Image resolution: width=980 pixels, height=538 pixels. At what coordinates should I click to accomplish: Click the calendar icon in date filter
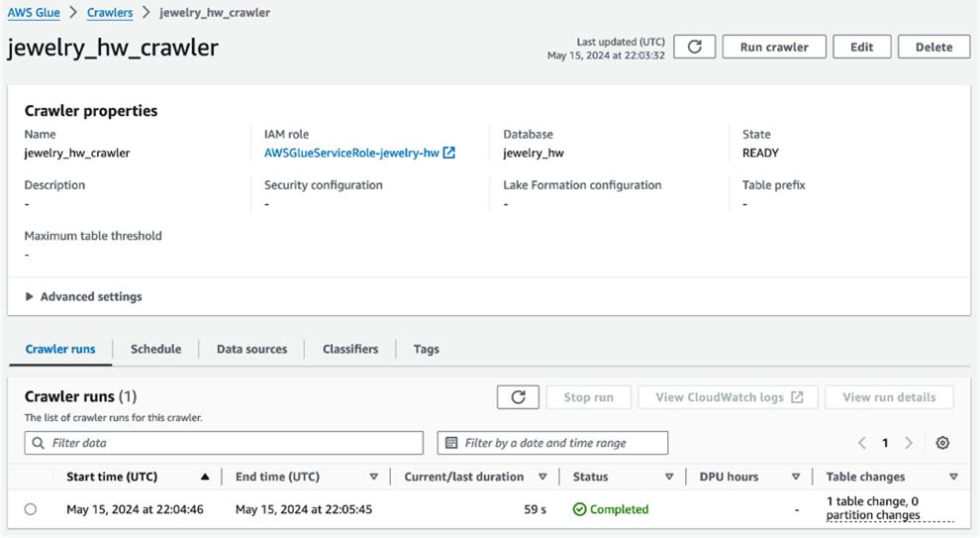(451, 443)
